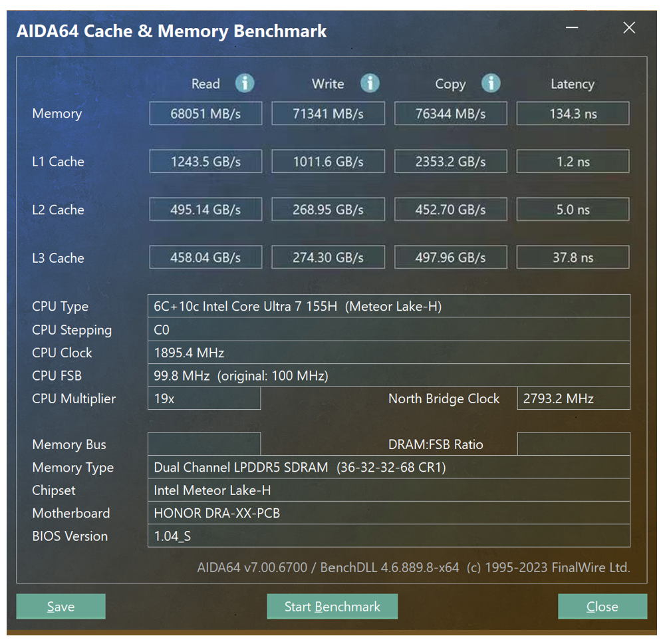Click the BIOS Version label
The image size is (665, 644).
pyautogui.click(x=70, y=536)
